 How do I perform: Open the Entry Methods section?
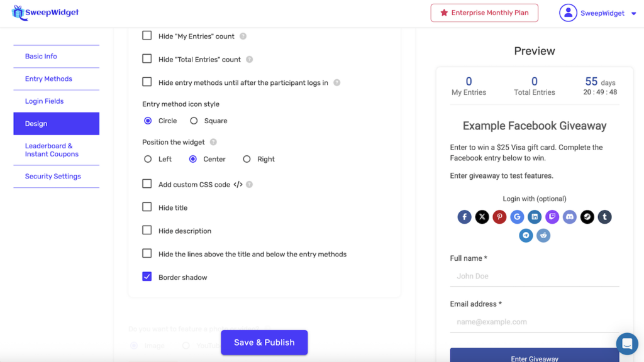pyautogui.click(x=48, y=79)
